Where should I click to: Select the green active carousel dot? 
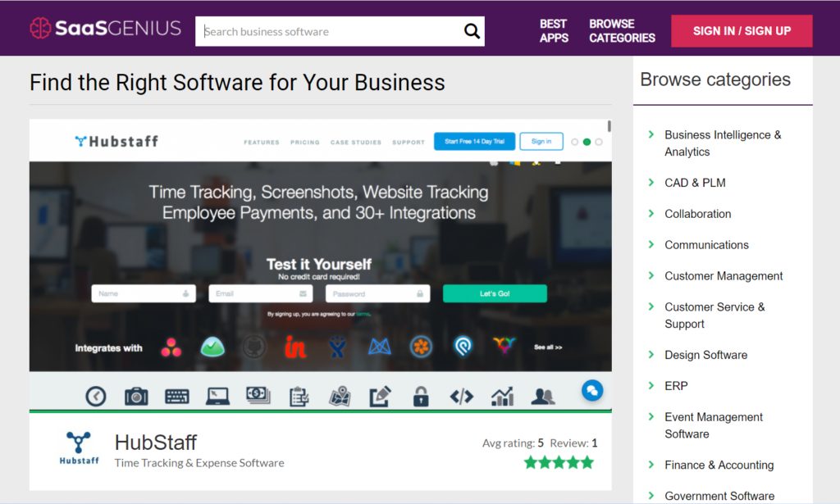point(587,142)
